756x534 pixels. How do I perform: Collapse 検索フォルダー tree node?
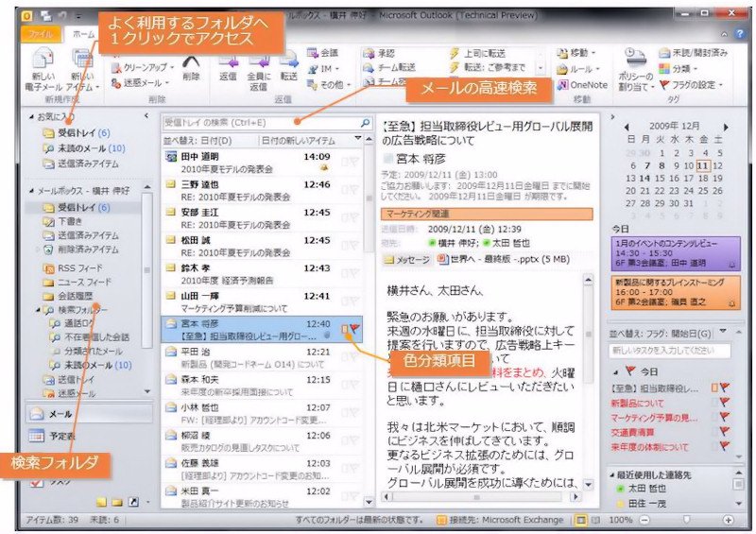38,310
